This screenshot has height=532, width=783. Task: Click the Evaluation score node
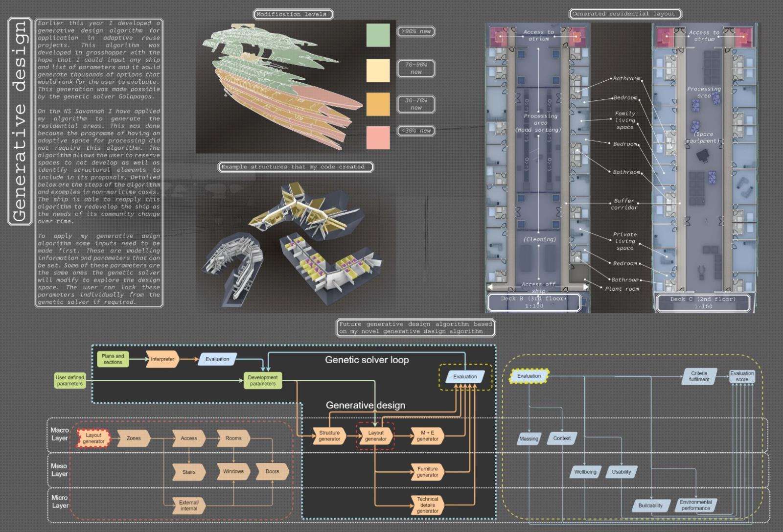742,376
